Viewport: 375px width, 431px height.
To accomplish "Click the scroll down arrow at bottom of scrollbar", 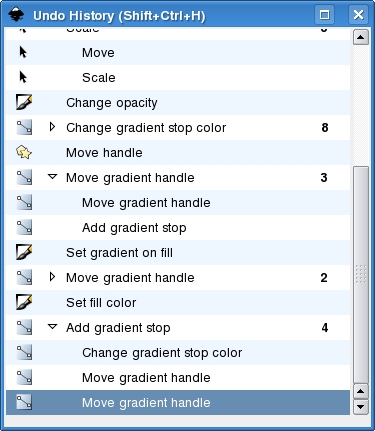I will [x=360, y=407].
